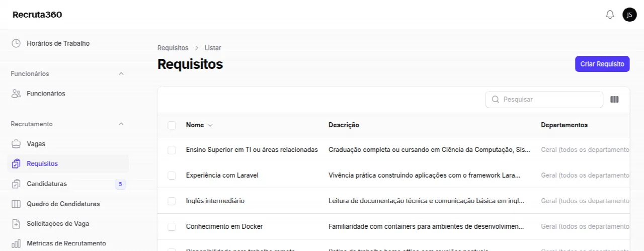The width and height of the screenshot is (644, 251).
Task: Open the Inglês intermediário requirement
Action: [215, 201]
